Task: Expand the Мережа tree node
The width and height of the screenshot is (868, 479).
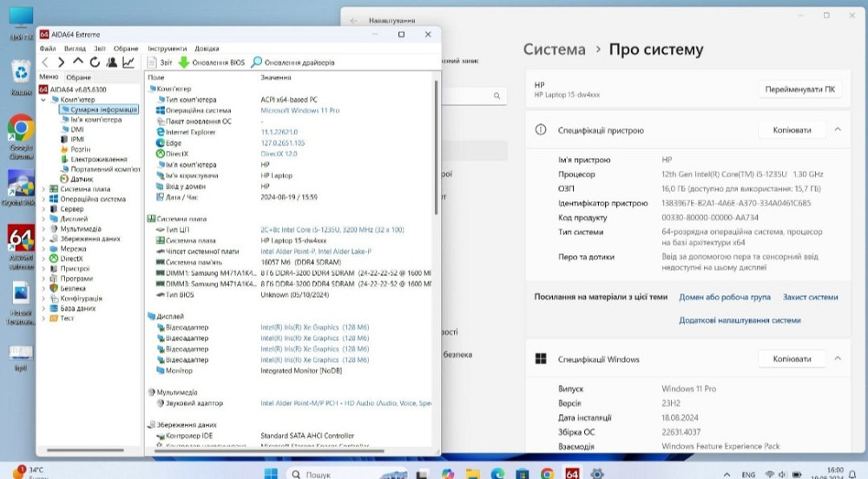Action: [43, 249]
